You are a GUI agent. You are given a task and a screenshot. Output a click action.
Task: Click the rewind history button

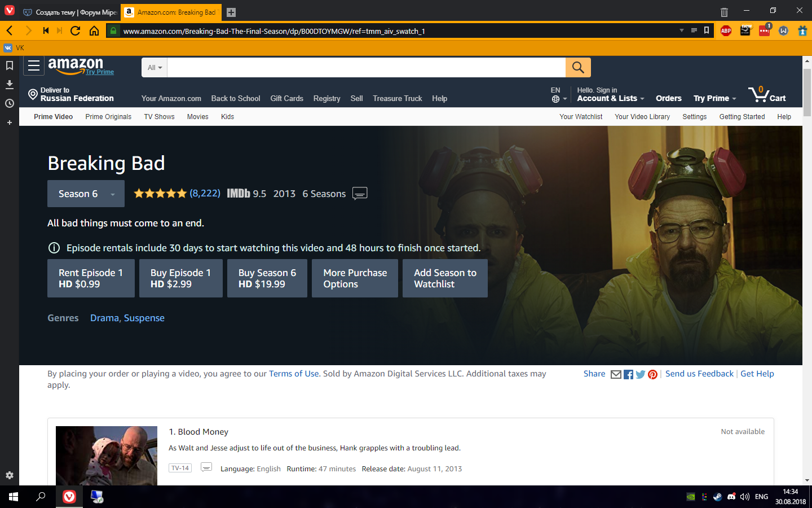click(46, 30)
